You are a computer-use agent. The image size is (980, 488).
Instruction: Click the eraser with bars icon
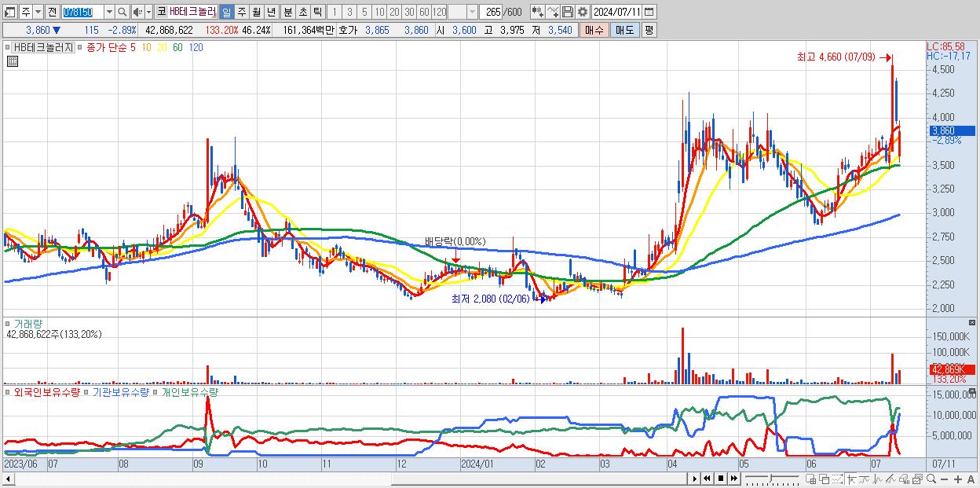click(904, 479)
